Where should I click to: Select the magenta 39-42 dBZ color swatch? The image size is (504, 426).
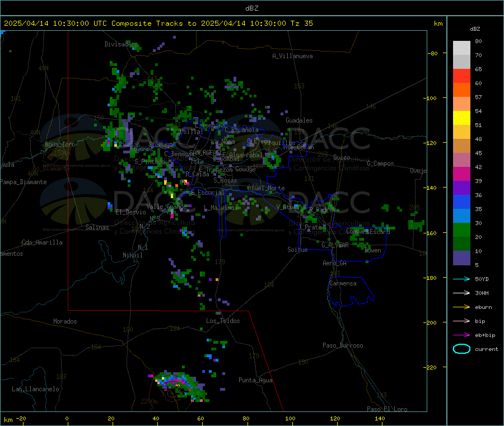point(461,174)
